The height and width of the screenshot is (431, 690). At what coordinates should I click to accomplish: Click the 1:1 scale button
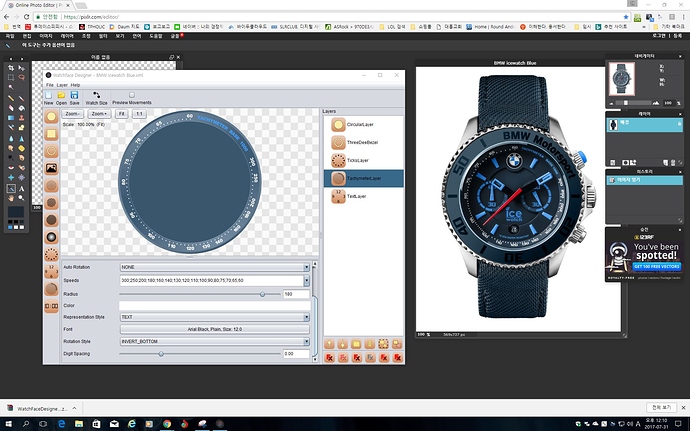tap(139, 114)
